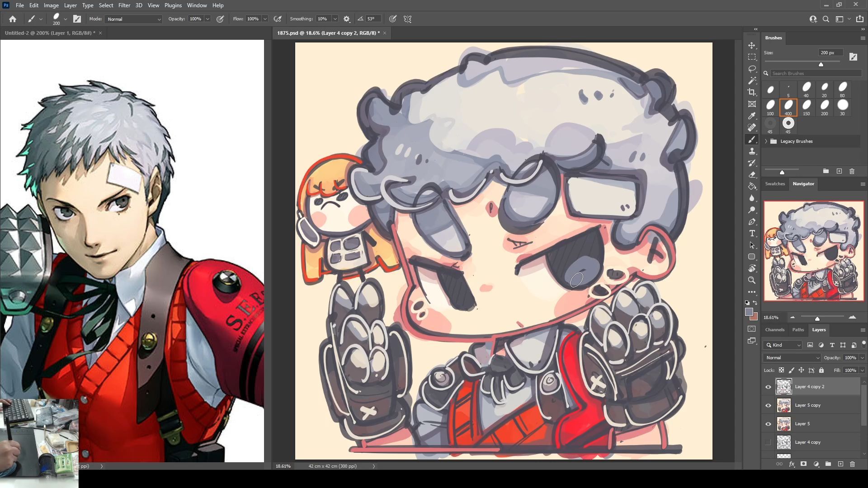The width and height of the screenshot is (868, 488).
Task: Open the Plugins menu
Action: click(173, 5)
